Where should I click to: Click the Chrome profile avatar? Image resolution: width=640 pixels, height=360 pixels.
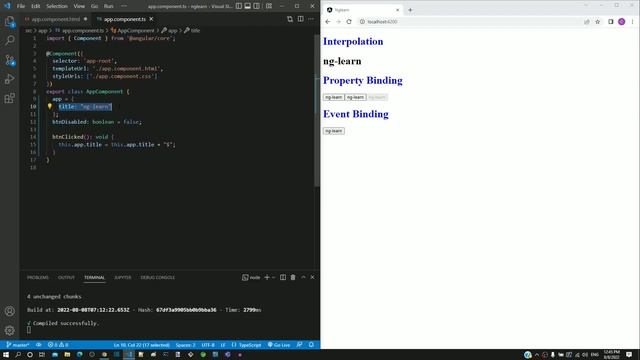click(x=621, y=22)
